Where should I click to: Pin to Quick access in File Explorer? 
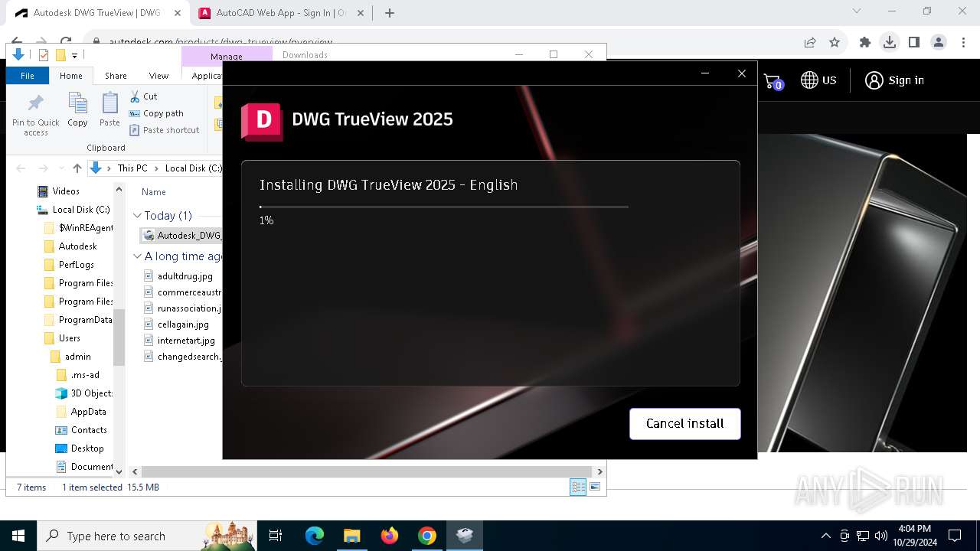pos(35,116)
